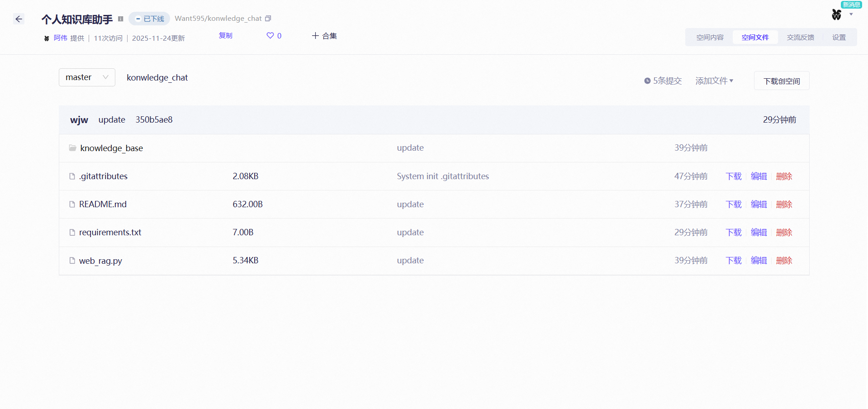Click the knowledge_base folder icon
This screenshot has width=868, height=409.
[x=72, y=148]
